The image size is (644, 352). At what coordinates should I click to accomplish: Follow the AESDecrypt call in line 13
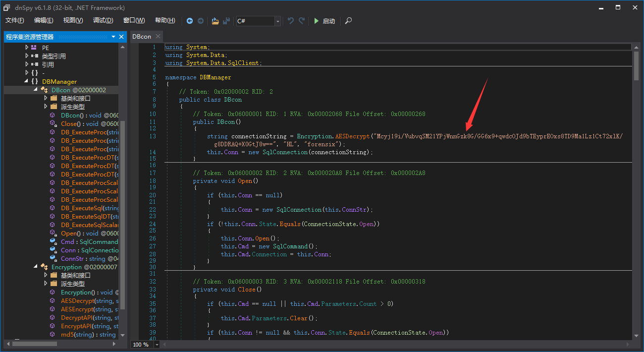tap(352, 136)
